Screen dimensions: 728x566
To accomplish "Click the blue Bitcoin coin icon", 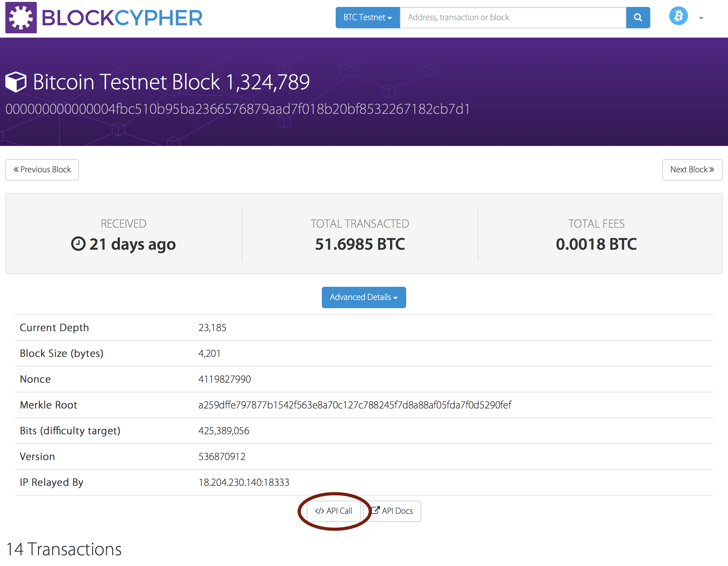I will [x=678, y=16].
